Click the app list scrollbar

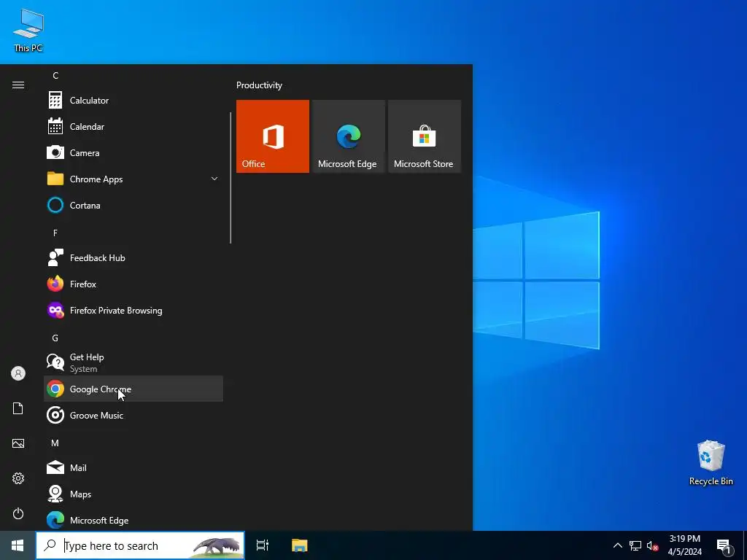(x=231, y=178)
